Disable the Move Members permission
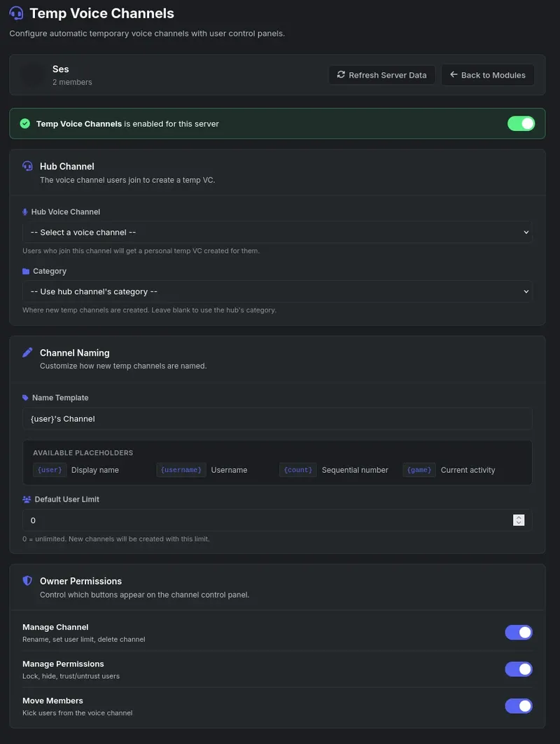This screenshot has height=744, width=560. [519, 705]
